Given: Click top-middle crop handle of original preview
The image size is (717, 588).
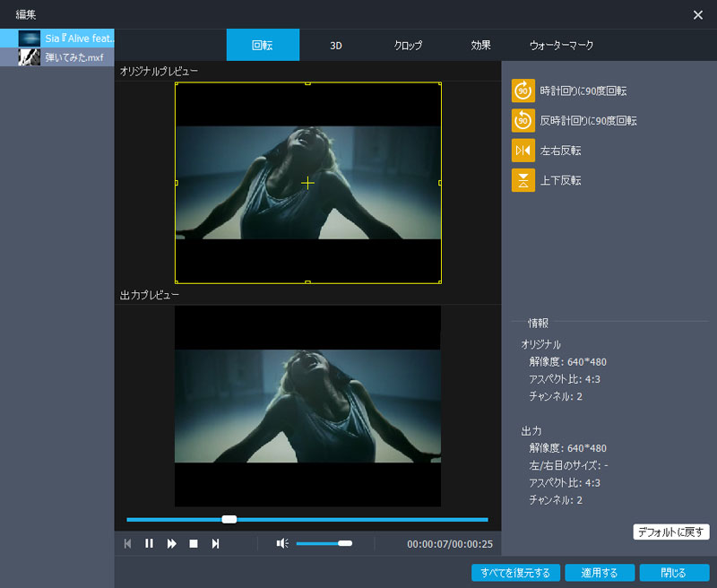Looking at the screenshot, I should [x=307, y=83].
